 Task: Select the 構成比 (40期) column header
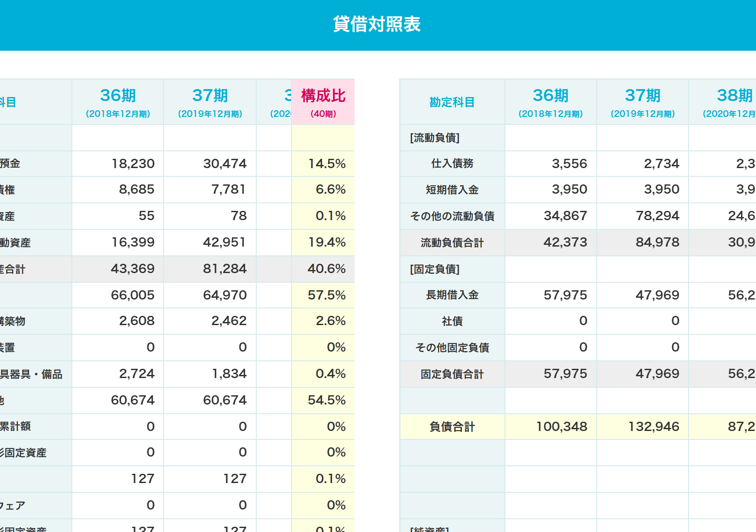tap(322, 101)
